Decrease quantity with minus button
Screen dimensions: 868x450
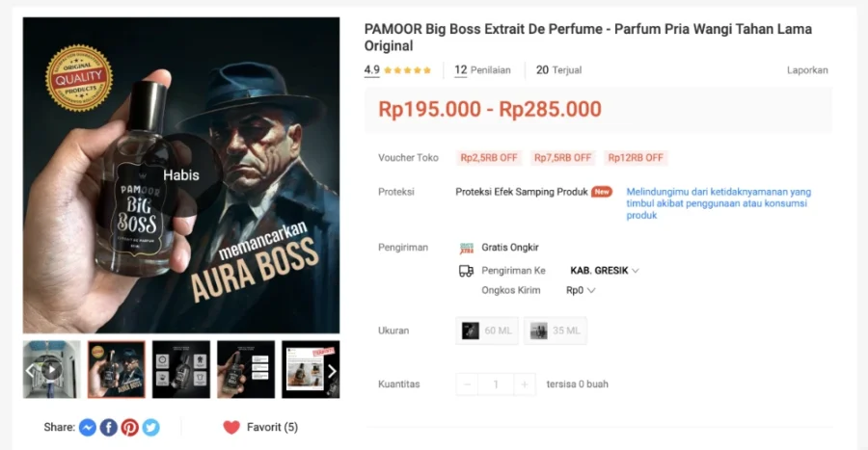click(467, 384)
